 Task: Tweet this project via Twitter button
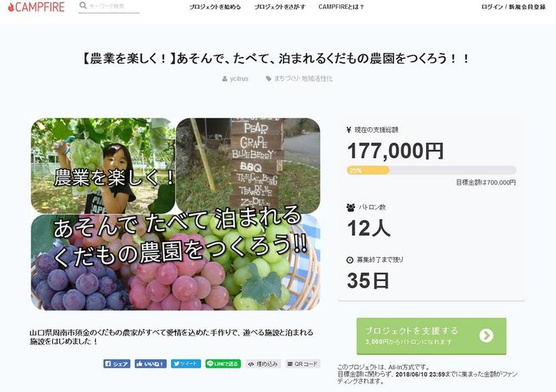[186, 364]
